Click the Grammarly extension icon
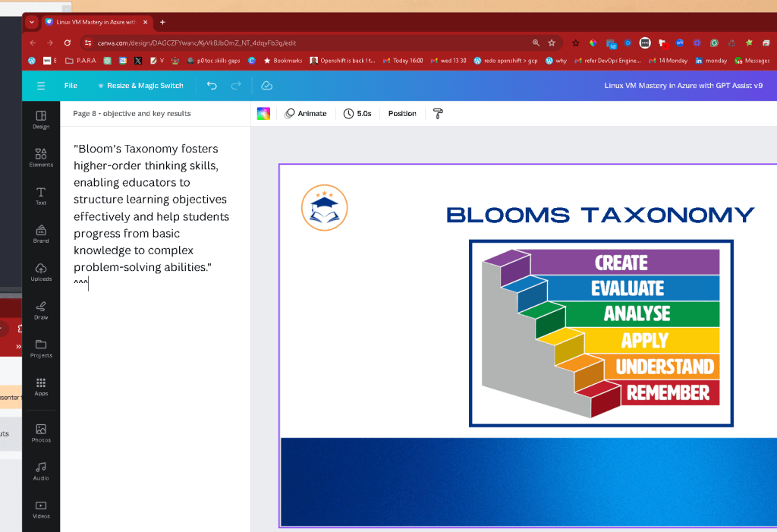 pos(714,43)
